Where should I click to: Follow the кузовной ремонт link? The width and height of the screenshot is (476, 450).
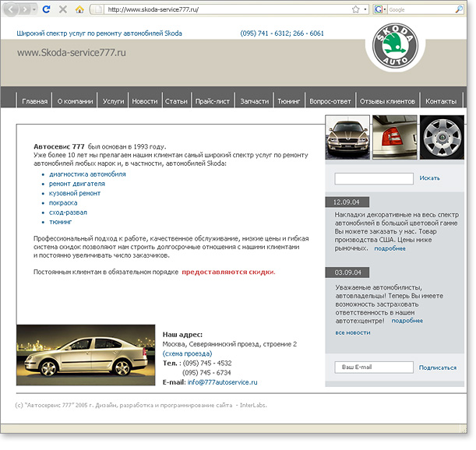click(x=75, y=193)
